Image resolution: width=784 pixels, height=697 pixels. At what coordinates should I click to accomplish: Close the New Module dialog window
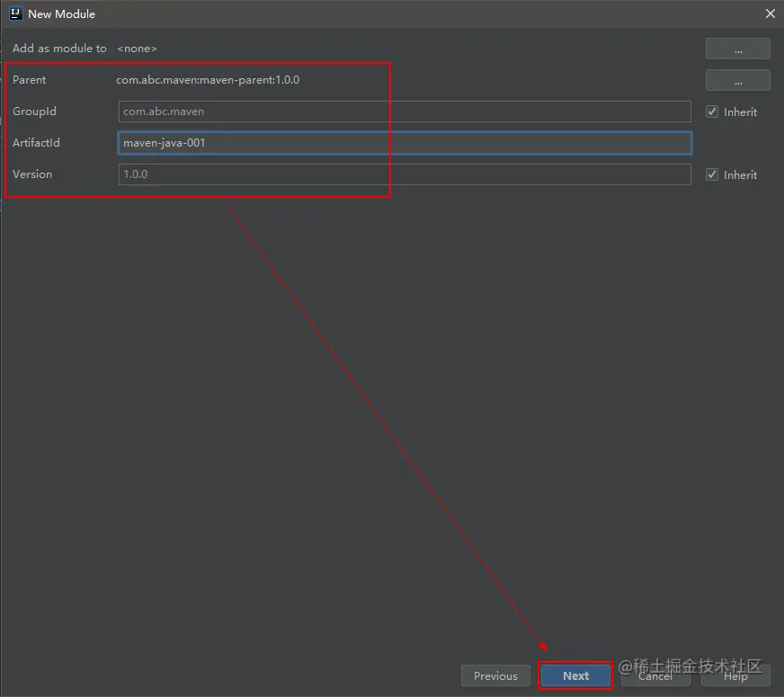(770, 13)
